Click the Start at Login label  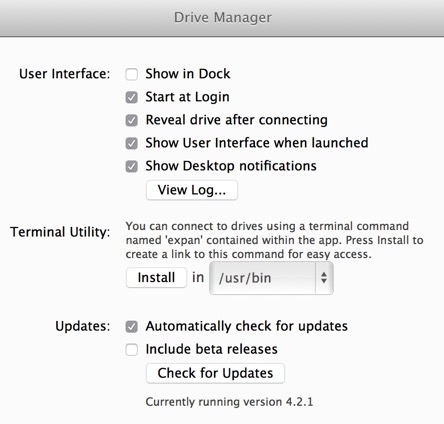tap(187, 97)
